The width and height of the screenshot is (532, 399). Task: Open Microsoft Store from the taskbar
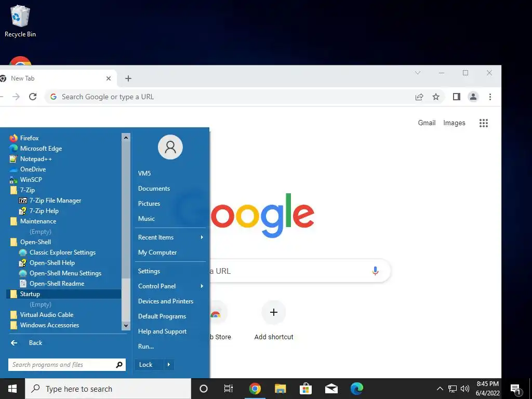305,389
